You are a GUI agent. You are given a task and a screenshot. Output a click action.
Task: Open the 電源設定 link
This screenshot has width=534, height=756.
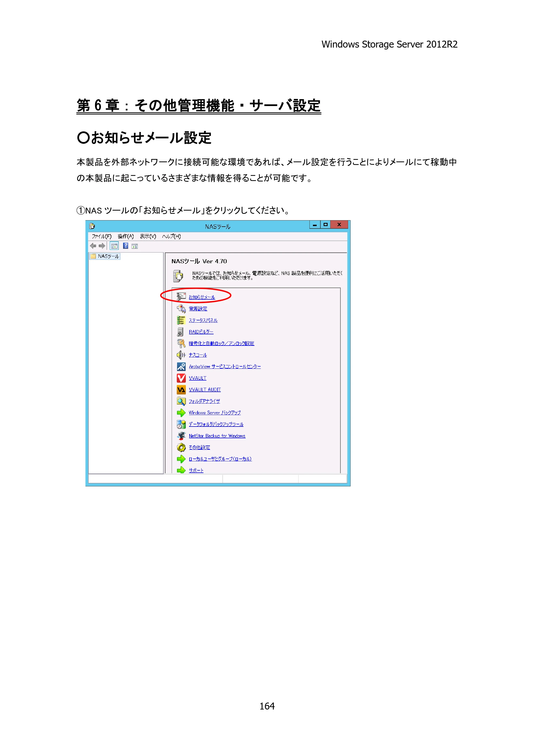[x=198, y=309]
